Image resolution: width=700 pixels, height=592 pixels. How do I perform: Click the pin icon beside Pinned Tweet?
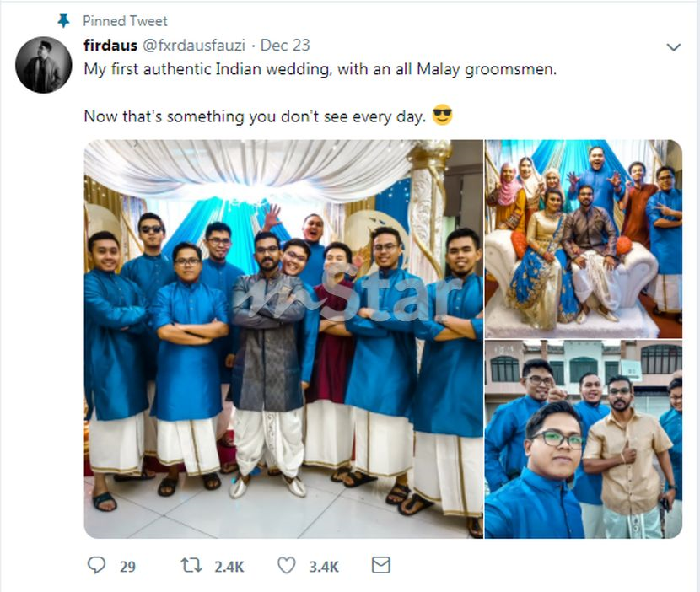[63, 20]
